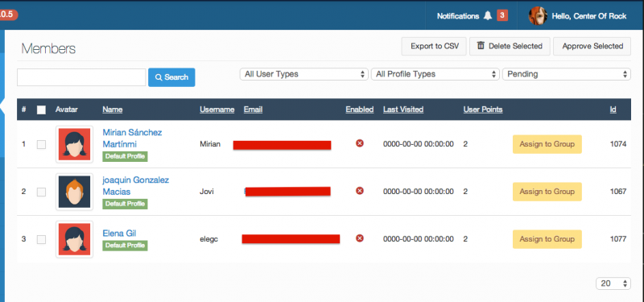Image resolution: width=644 pixels, height=302 pixels.
Task: Check the checkbox for joaquin Gonzalez Macias
Action: [42, 192]
